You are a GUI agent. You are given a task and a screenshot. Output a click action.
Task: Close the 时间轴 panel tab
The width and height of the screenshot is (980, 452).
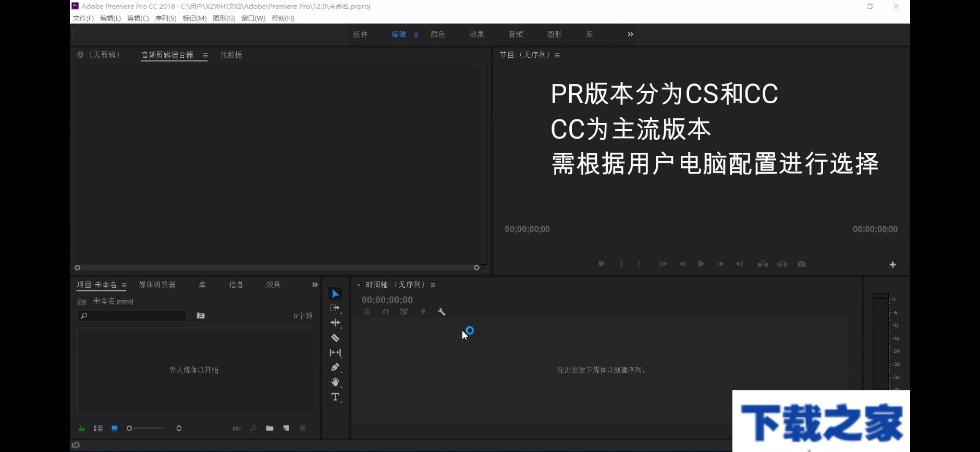tap(359, 285)
